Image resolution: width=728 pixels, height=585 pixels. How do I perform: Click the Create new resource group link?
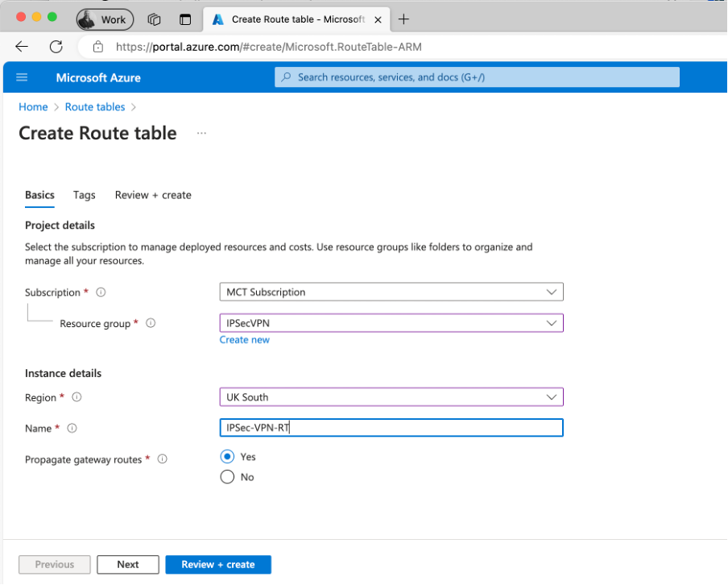(245, 340)
